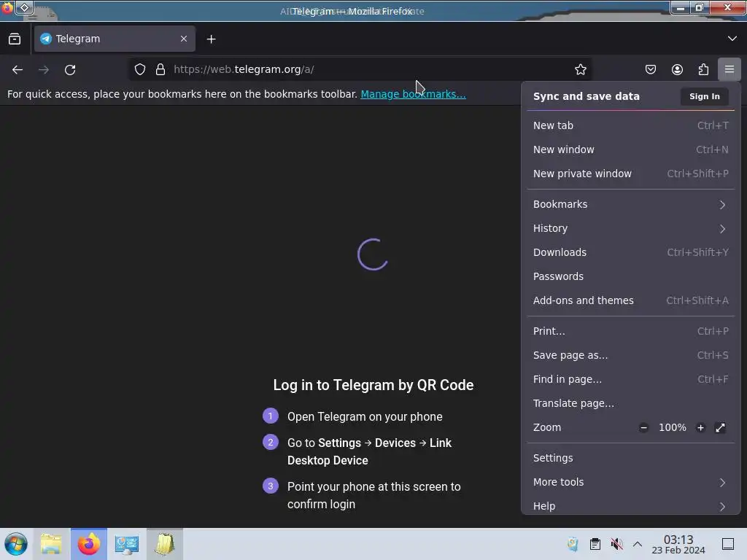The width and height of the screenshot is (747, 560).
Task: Click 'Open Telegram on your phone' text
Action: click(365, 416)
